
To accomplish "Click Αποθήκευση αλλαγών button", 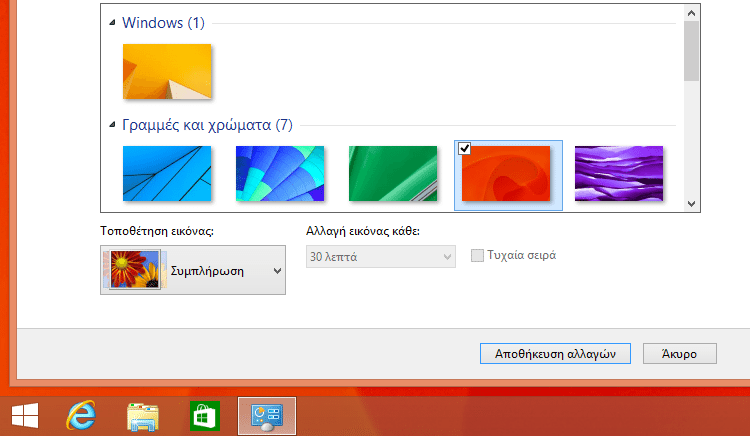I will click(x=555, y=354).
